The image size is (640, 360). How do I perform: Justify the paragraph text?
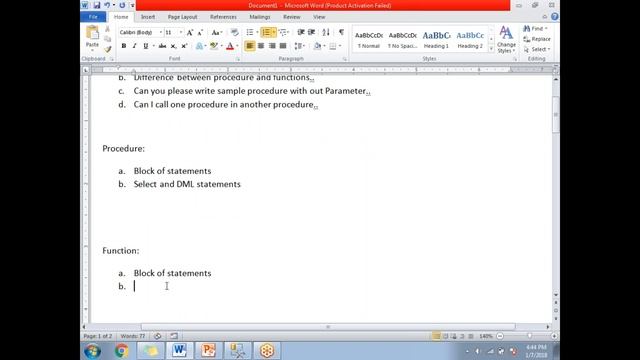click(x=283, y=46)
